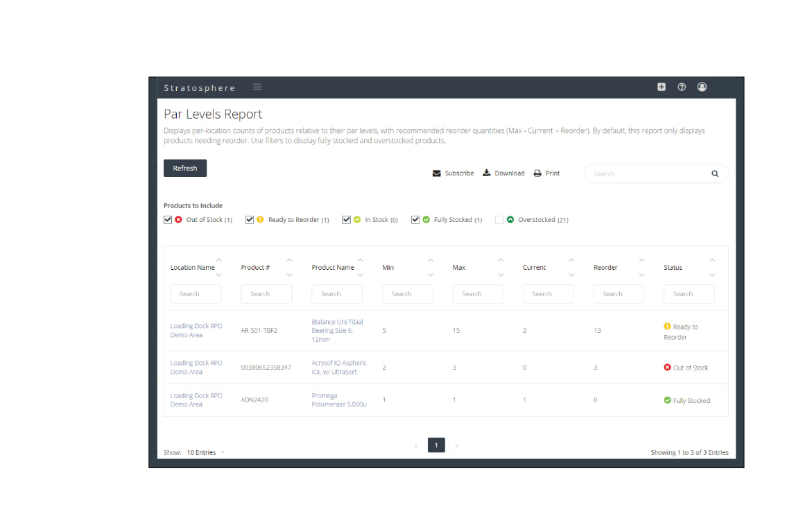Viewport: 794px width, 532px height.
Task: Sort by Min column arrows
Action: pyautogui.click(x=431, y=268)
